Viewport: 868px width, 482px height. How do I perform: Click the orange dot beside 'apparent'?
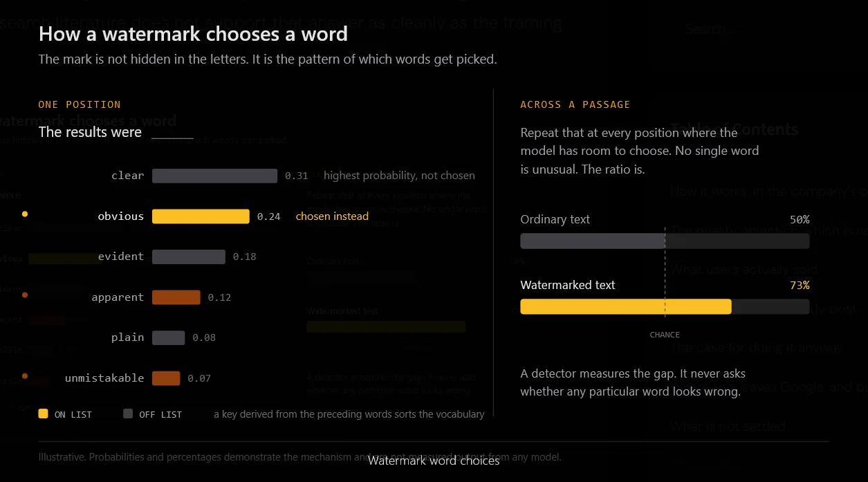pyautogui.click(x=25, y=295)
